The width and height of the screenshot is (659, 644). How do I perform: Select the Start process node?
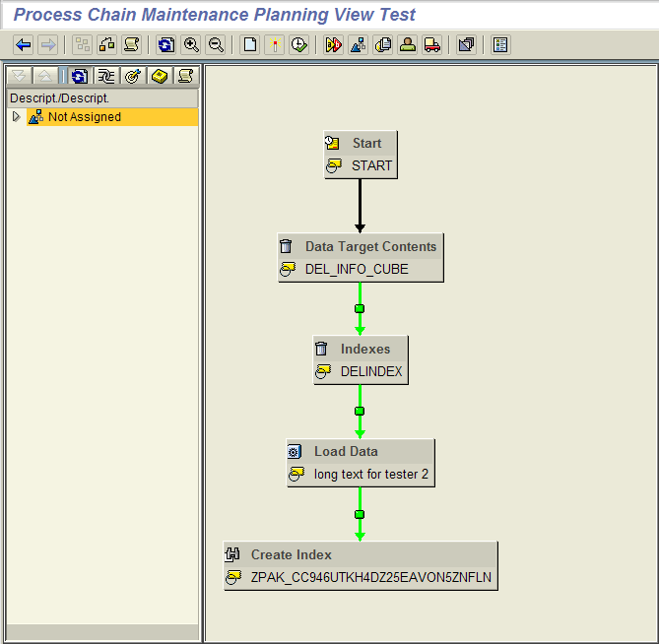pyautogui.click(x=361, y=155)
